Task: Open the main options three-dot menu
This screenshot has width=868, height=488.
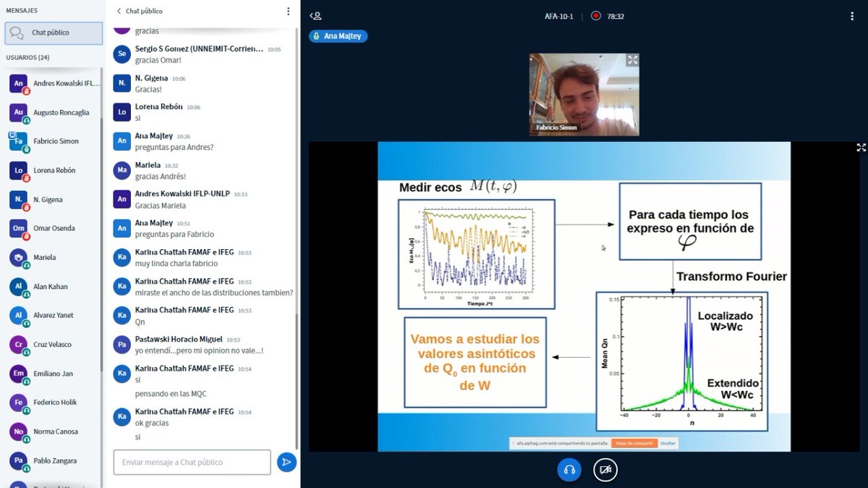Action: [851, 15]
